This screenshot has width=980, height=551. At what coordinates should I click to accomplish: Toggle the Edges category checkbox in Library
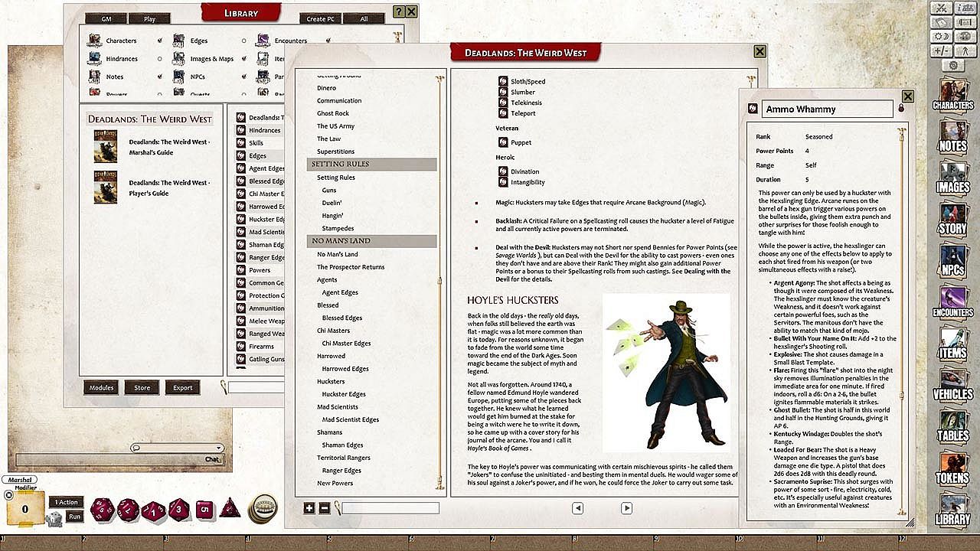pos(244,41)
